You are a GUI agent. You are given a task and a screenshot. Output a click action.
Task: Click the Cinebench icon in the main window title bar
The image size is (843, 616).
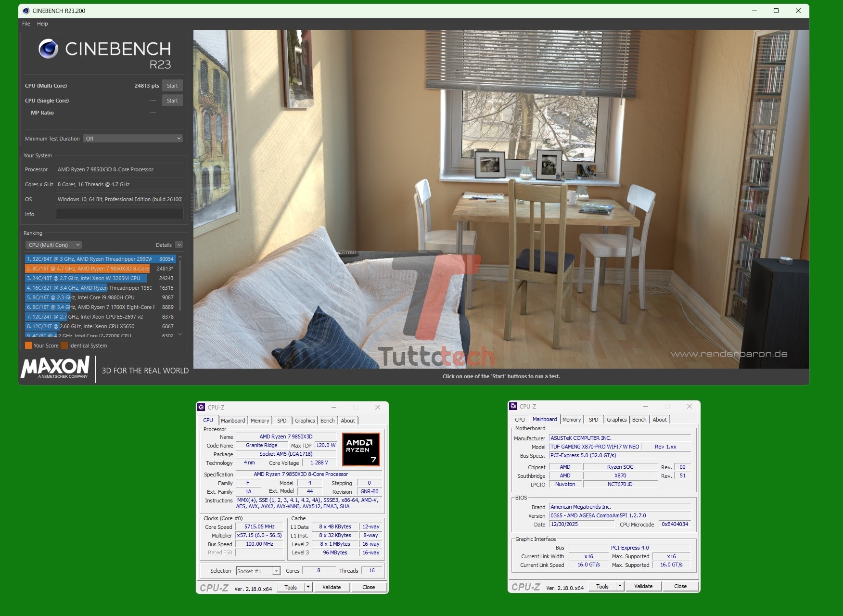[x=26, y=10]
